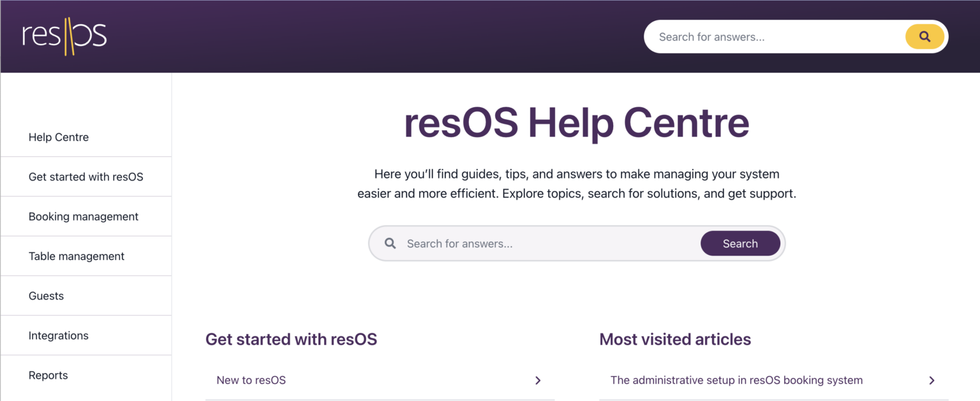Expand the administrative setup article chevron
980x401 pixels.
tap(932, 380)
